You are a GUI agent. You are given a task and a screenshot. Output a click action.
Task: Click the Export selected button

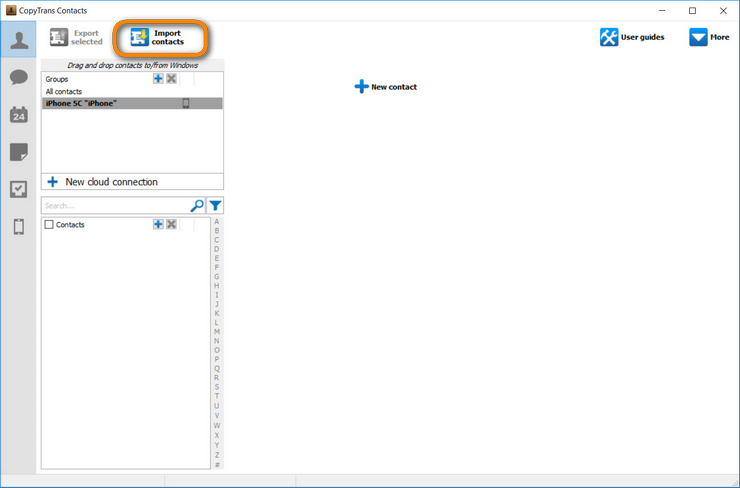coord(77,38)
